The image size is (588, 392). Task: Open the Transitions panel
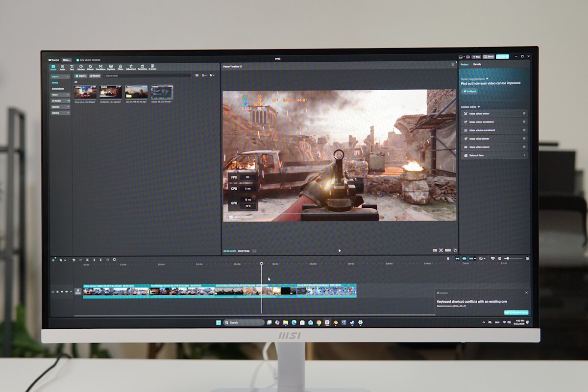[x=100, y=67]
